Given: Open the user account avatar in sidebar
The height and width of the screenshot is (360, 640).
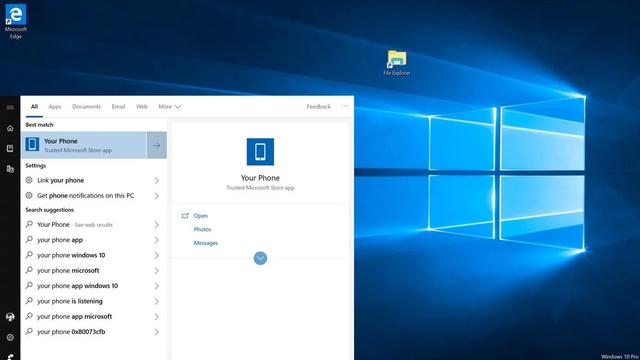Looking at the screenshot, I should coord(10,317).
